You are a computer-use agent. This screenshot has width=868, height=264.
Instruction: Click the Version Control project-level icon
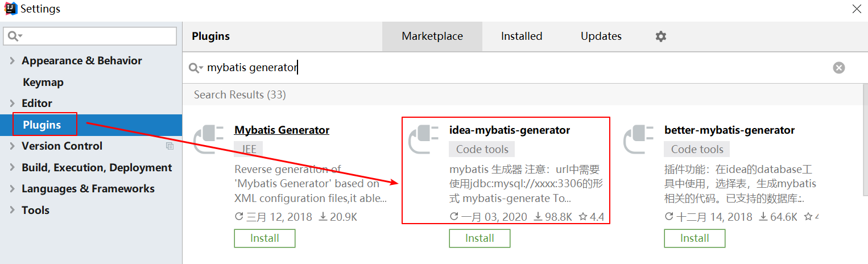(x=170, y=146)
